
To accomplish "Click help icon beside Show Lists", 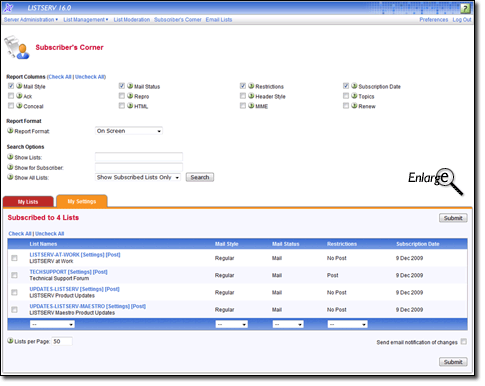I will pos(10,157).
